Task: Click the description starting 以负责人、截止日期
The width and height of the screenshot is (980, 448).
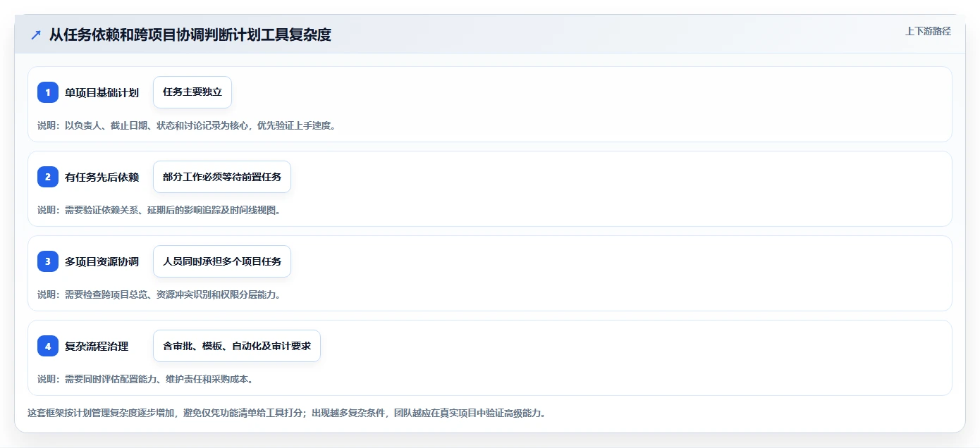Action: tap(188, 125)
